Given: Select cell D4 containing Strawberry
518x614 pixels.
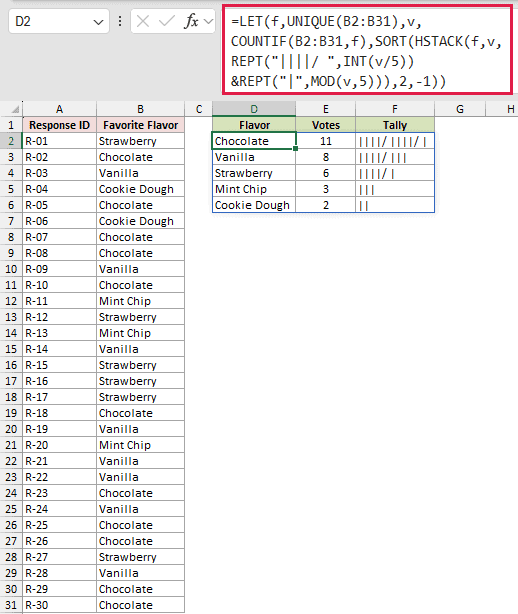Looking at the screenshot, I should click(x=254, y=173).
